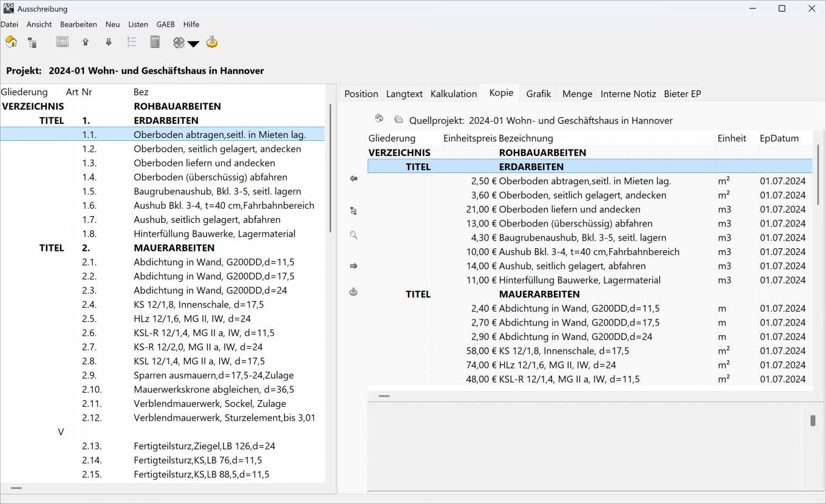Select position 1.5. Baugrubenaushub in left list
826x504 pixels.
pos(162,191)
